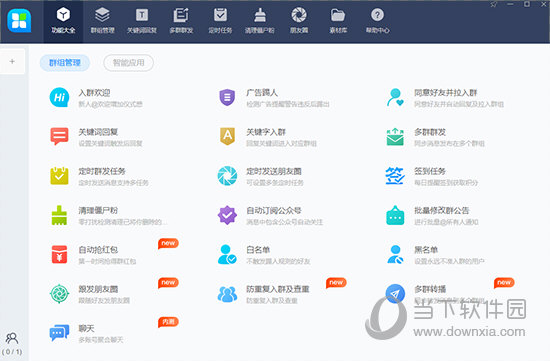Click the 白名单 title text
550x361 pixels.
pos(258,250)
